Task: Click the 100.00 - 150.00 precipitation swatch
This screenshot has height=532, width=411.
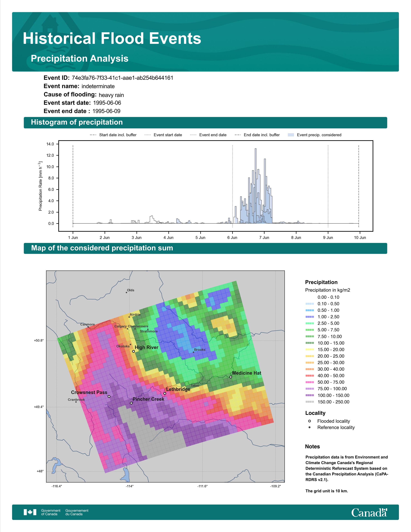Action: tap(310, 395)
